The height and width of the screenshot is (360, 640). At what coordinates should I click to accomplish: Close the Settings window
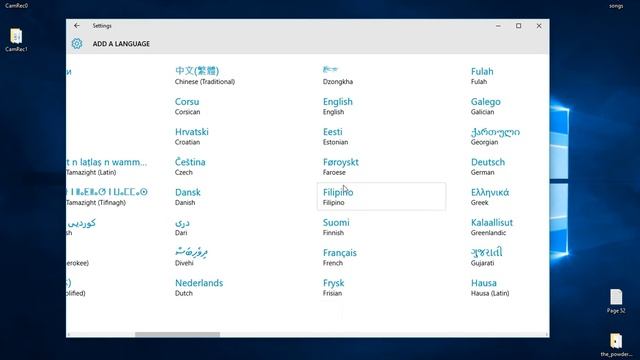pos(539,26)
